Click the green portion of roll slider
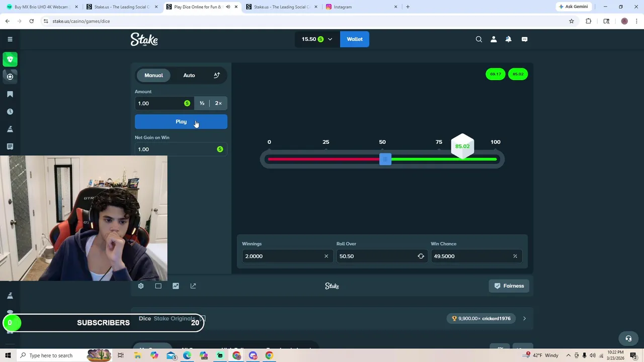The width and height of the screenshot is (644, 362). (445, 159)
